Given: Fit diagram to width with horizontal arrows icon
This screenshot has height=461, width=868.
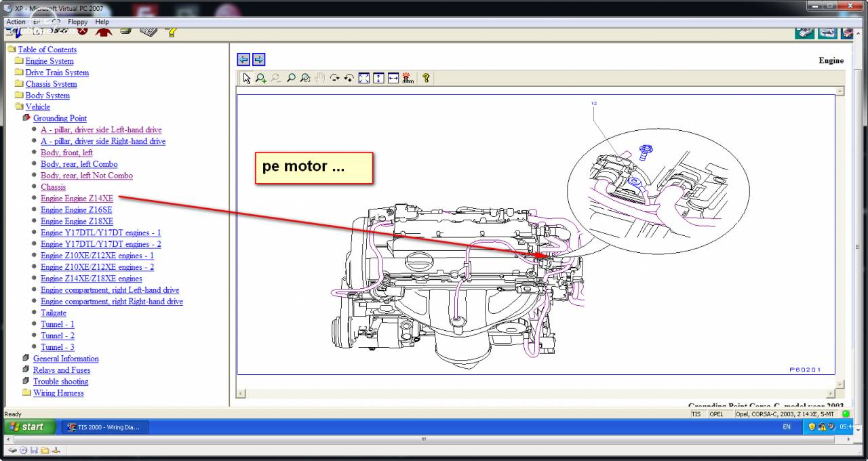Looking at the screenshot, I should point(393,78).
